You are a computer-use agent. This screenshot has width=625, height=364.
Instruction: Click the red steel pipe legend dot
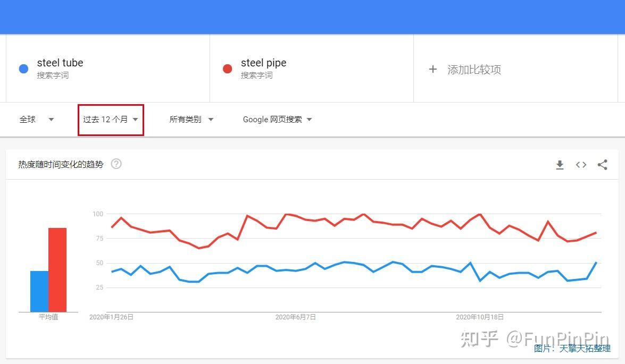pyautogui.click(x=227, y=69)
